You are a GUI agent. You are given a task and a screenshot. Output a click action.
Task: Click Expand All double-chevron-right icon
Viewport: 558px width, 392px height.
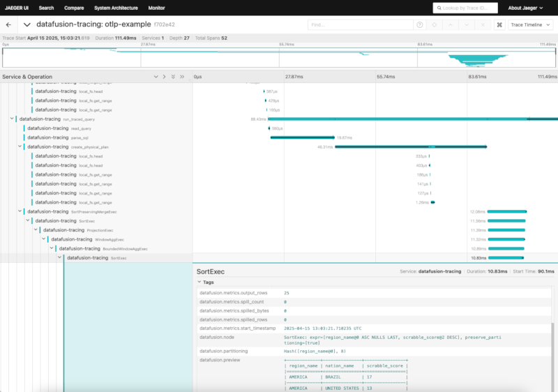[x=182, y=77]
